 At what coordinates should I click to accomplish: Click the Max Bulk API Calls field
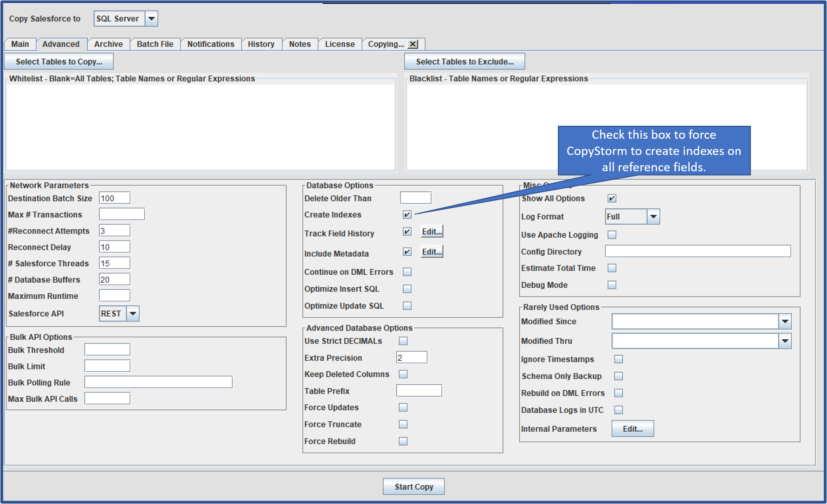107,399
